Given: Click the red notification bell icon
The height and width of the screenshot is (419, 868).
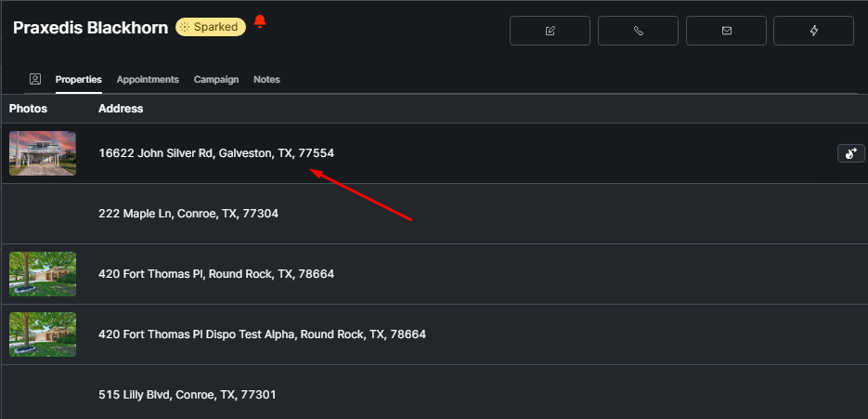Looking at the screenshot, I should click(x=260, y=22).
